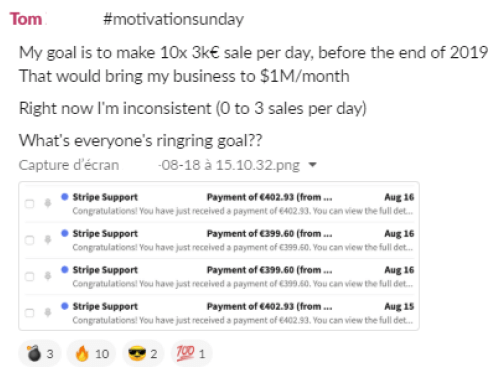
Task: Pin the first Stripe Support €402.93 email
Action: point(48,203)
